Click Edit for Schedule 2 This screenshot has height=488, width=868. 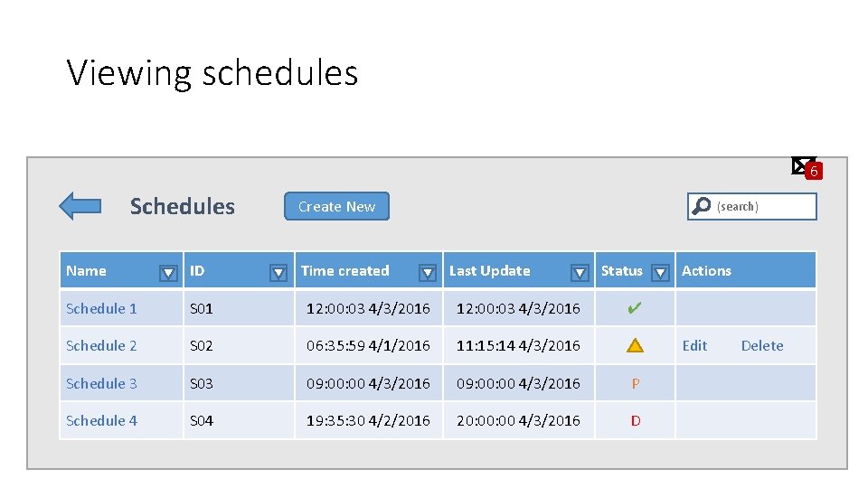(694, 345)
